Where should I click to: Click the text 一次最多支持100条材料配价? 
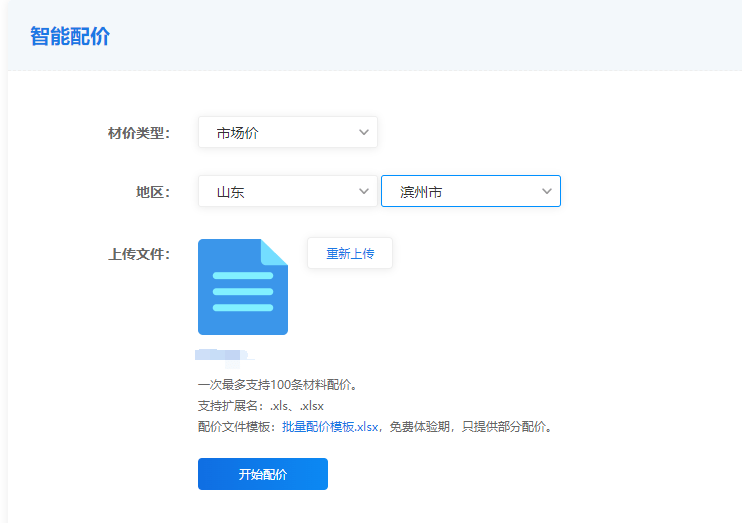277,385
